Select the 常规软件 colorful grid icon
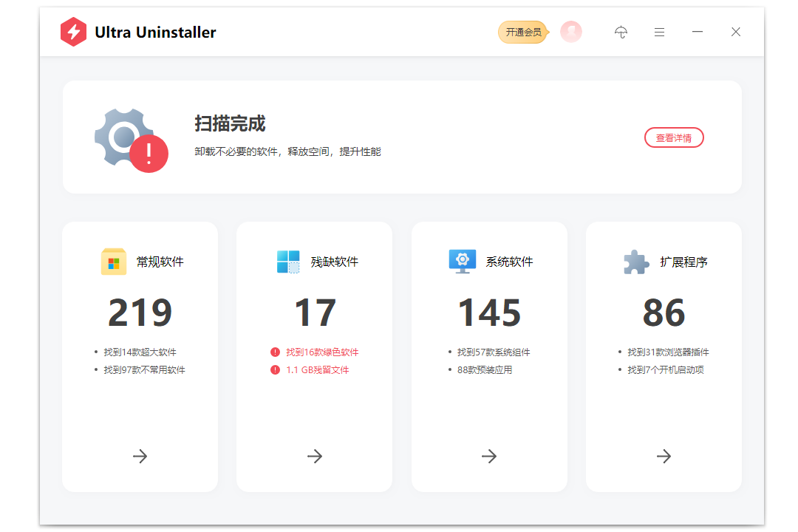Image resolution: width=798 pixels, height=532 pixels. pyautogui.click(x=112, y=261)
